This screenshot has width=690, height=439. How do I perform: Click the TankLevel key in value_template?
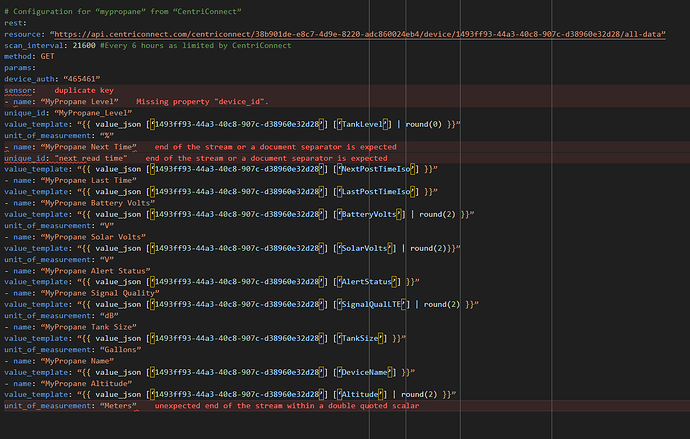click(363, 124)
